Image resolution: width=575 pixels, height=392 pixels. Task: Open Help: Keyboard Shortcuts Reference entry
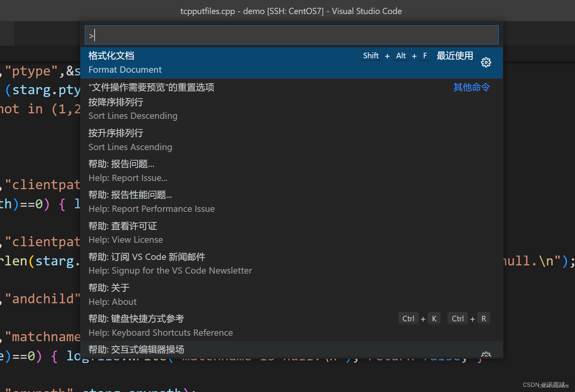(x=292, y=326)
